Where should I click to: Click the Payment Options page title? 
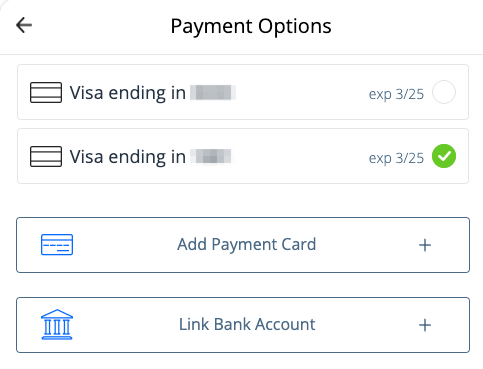click(251, 26)
